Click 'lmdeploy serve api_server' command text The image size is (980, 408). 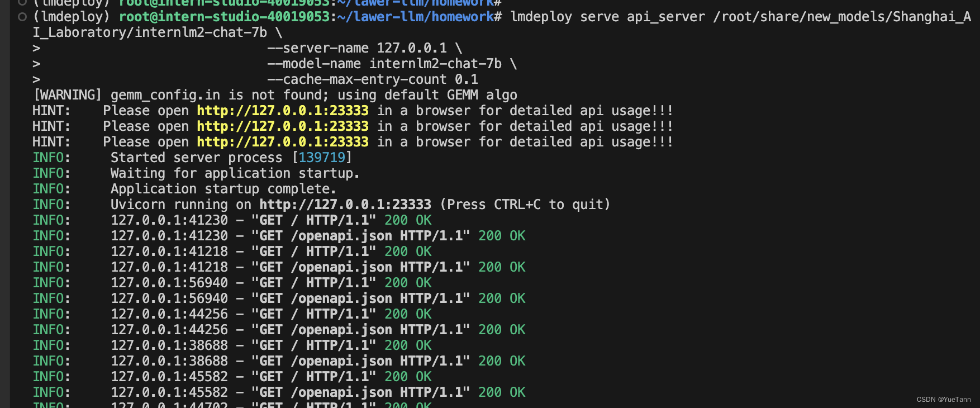tap(608, 17)
